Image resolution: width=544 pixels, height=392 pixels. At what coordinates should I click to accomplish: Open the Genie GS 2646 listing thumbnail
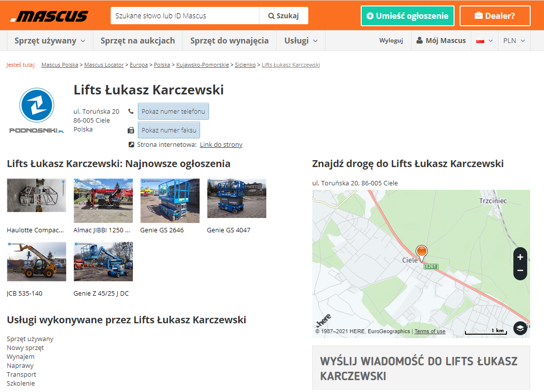[169, 201]
